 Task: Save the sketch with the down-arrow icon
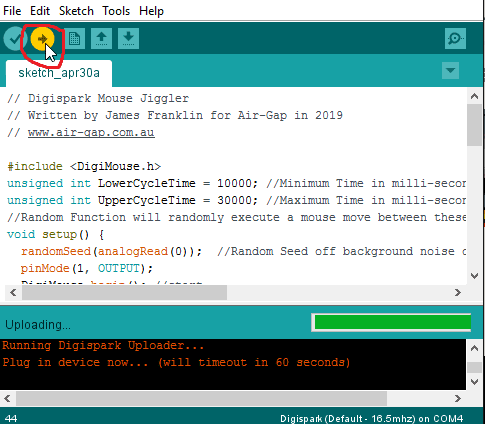pos(128,39)
